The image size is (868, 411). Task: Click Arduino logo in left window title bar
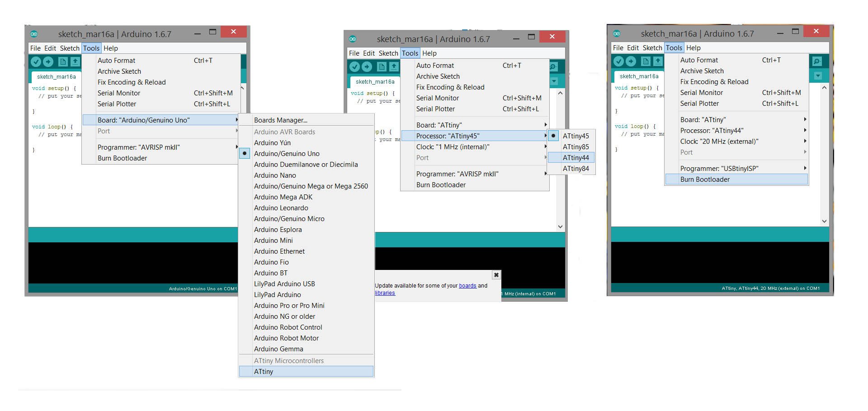(x=34, y=34)
